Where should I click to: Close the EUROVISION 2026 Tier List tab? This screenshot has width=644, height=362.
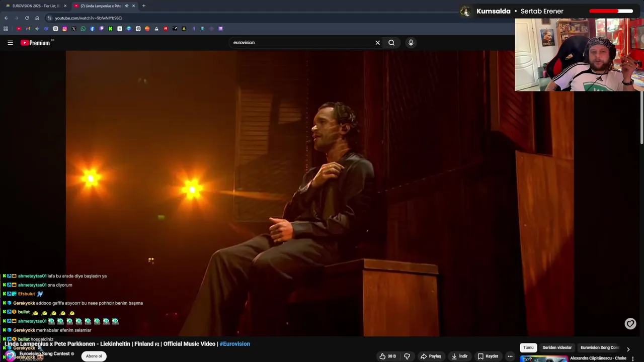coord(65,6)
